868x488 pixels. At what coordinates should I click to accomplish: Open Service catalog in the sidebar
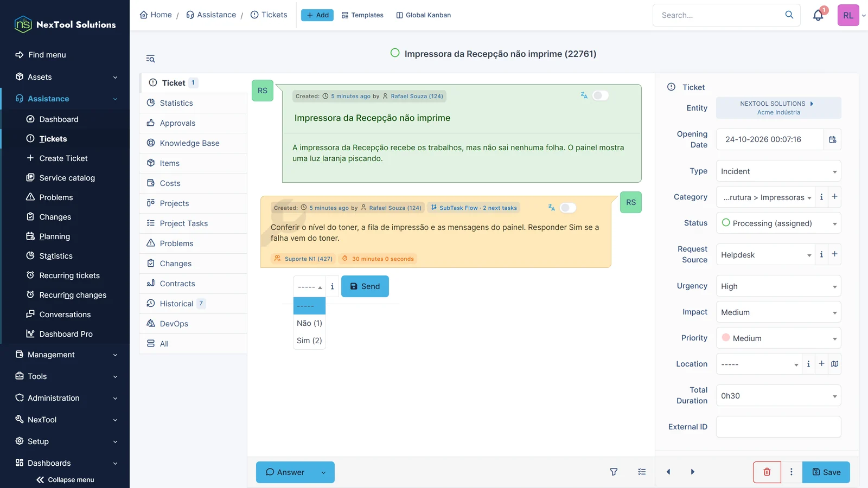[67, 178]
